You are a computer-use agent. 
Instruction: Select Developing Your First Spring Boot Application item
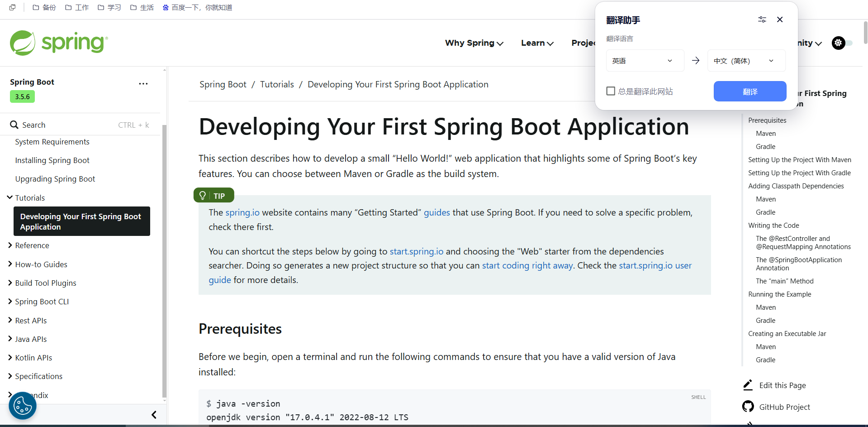82,221
